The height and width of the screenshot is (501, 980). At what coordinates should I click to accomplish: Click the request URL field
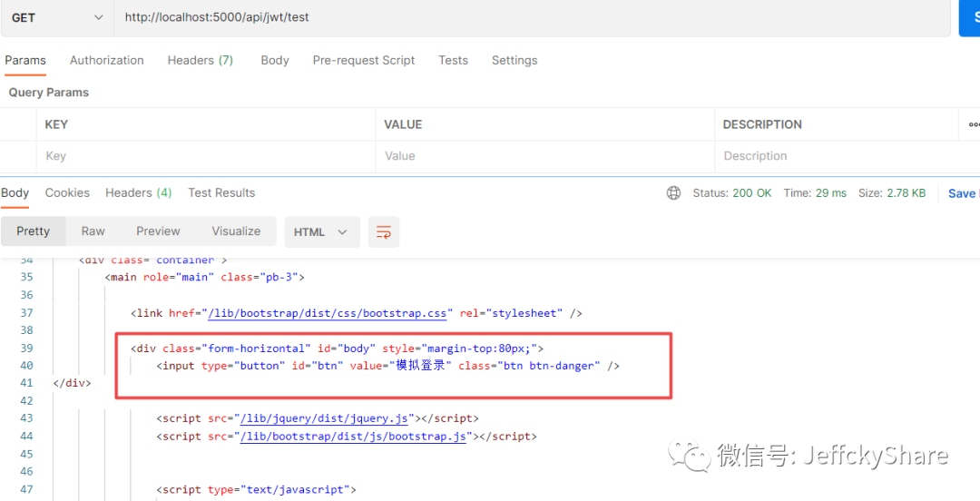tap(531, 17)
